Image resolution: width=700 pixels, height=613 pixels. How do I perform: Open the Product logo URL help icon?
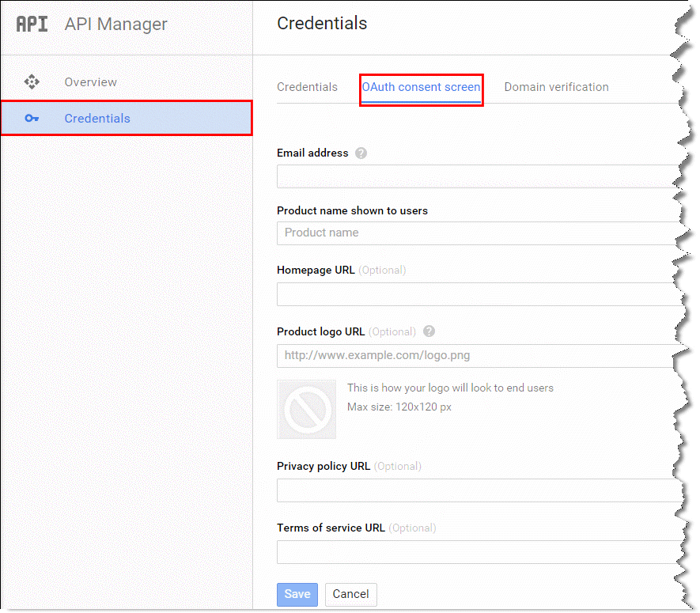coord(429,331)
